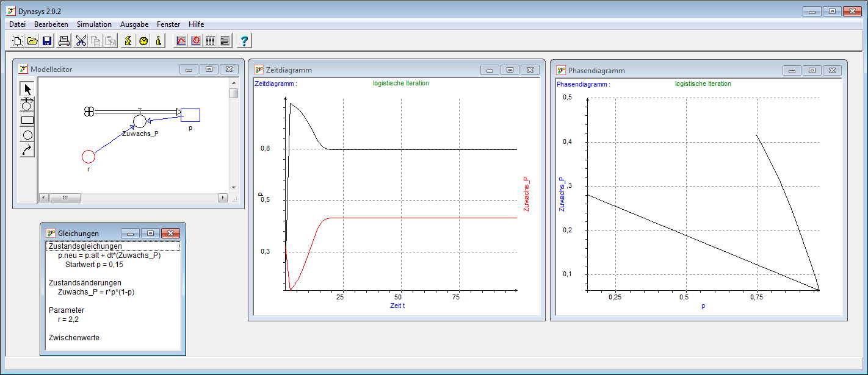This screenshot has width=868, height=375.
Task: Open the Fenster menu
Action: [x=168, y=24]
